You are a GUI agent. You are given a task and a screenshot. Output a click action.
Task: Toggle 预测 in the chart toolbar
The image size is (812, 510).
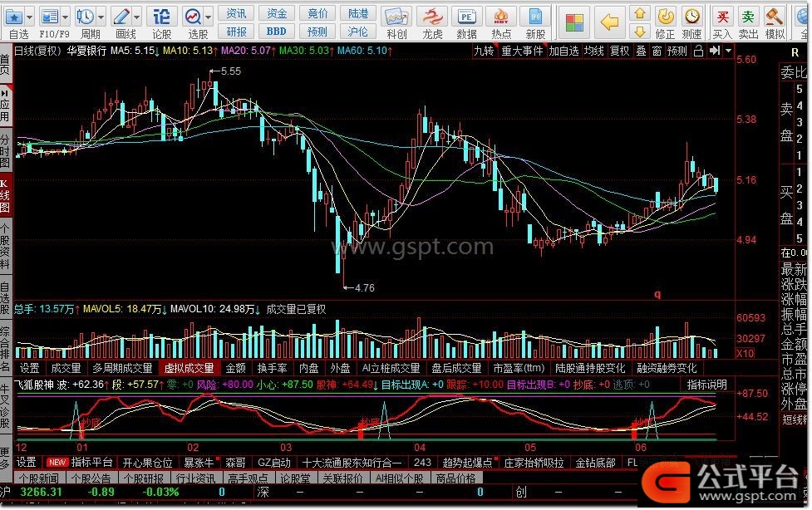677,51
